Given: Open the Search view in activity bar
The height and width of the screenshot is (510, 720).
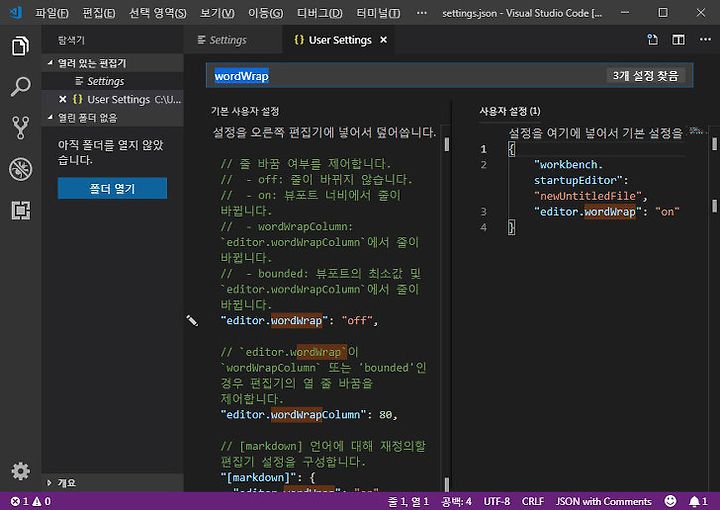Looking at the screenshot, I should tap(20, 86).
